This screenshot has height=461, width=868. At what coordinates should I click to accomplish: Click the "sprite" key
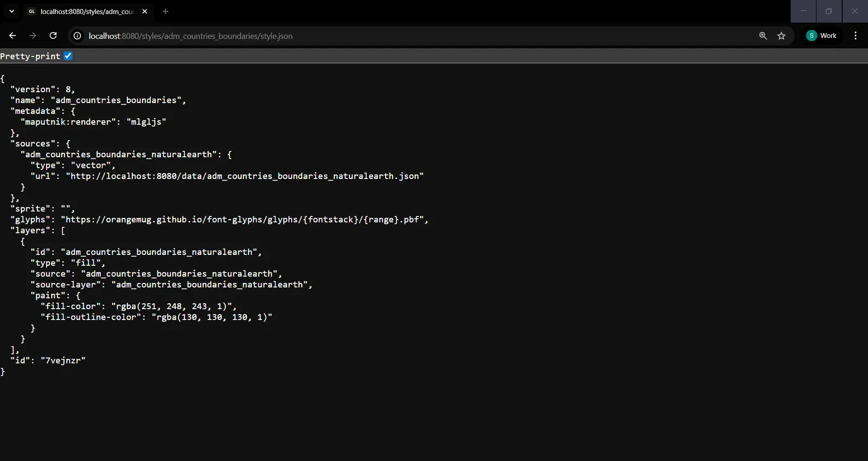click(30, 209)
